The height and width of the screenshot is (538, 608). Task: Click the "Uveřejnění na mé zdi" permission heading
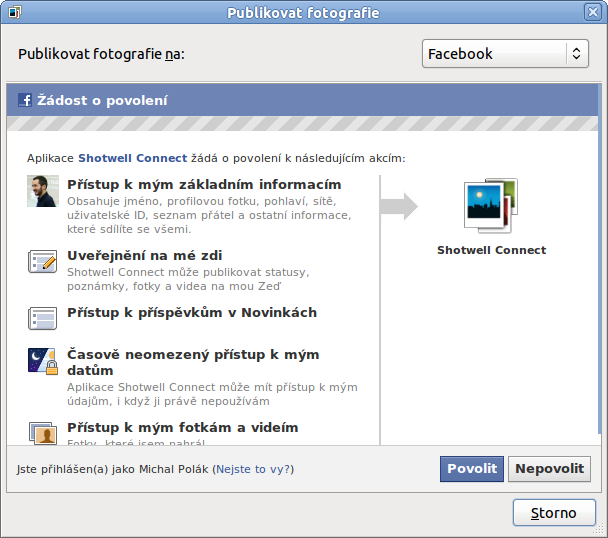[144, 256]
